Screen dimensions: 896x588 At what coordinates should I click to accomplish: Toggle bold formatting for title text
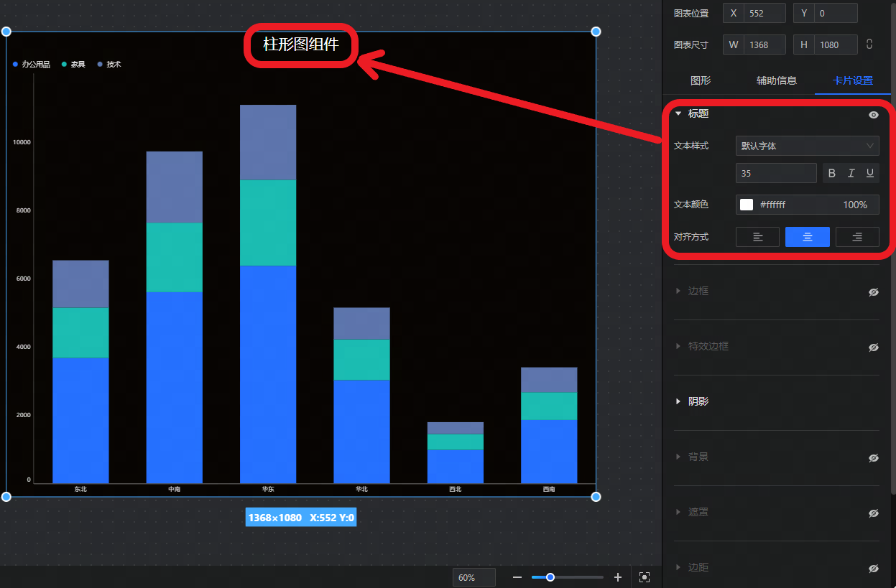(x=832, y=173)
